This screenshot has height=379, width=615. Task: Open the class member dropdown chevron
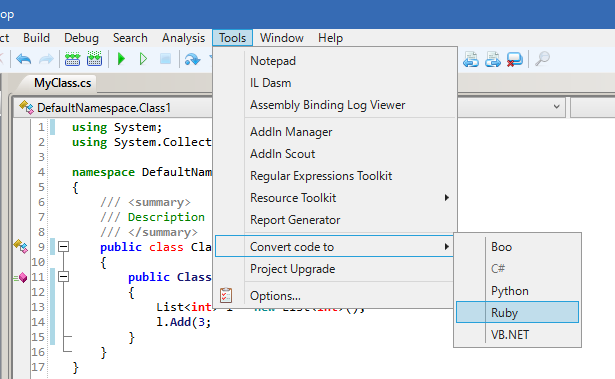click(x=556, y=106)
